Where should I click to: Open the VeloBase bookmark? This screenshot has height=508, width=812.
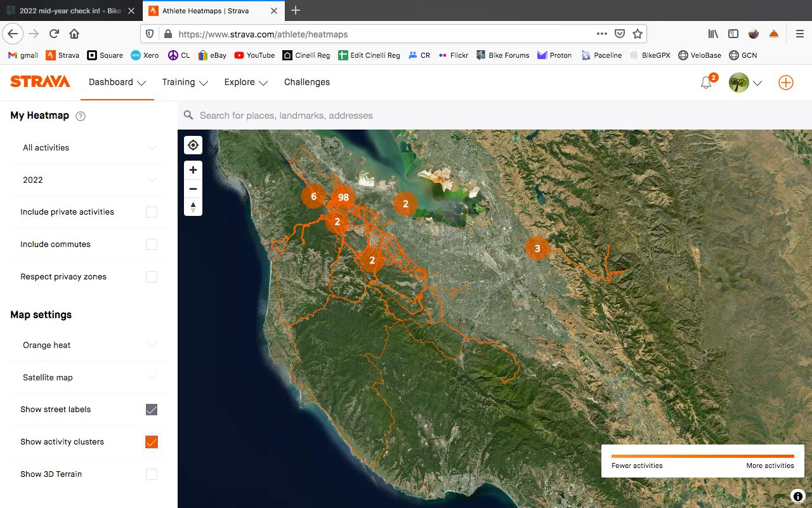tap(700, 55)
